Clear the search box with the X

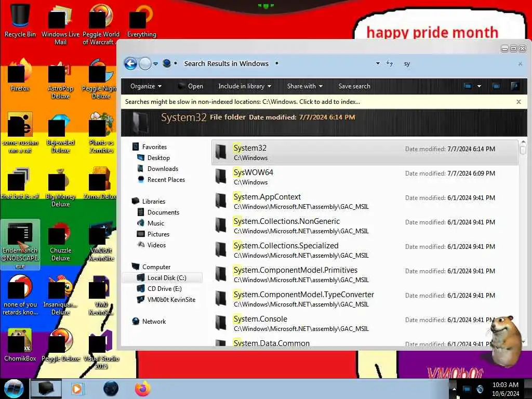coord(520,64)
